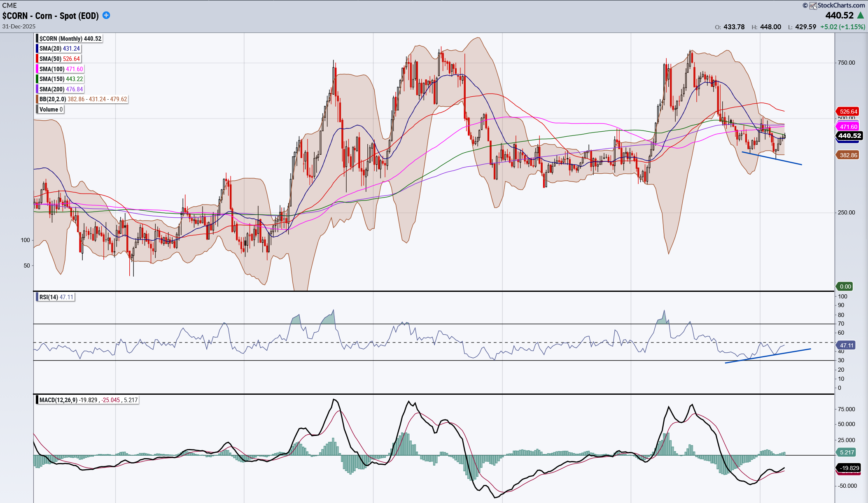Click the brown 382.86 Bollinger price tag
868x503 pixels.
(848, 155)
